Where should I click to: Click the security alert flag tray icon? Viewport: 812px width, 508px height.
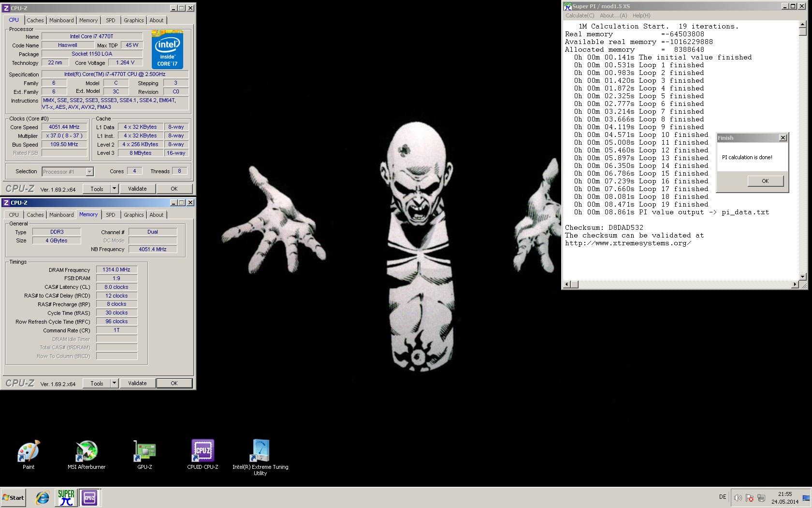(x=750, y=498)
